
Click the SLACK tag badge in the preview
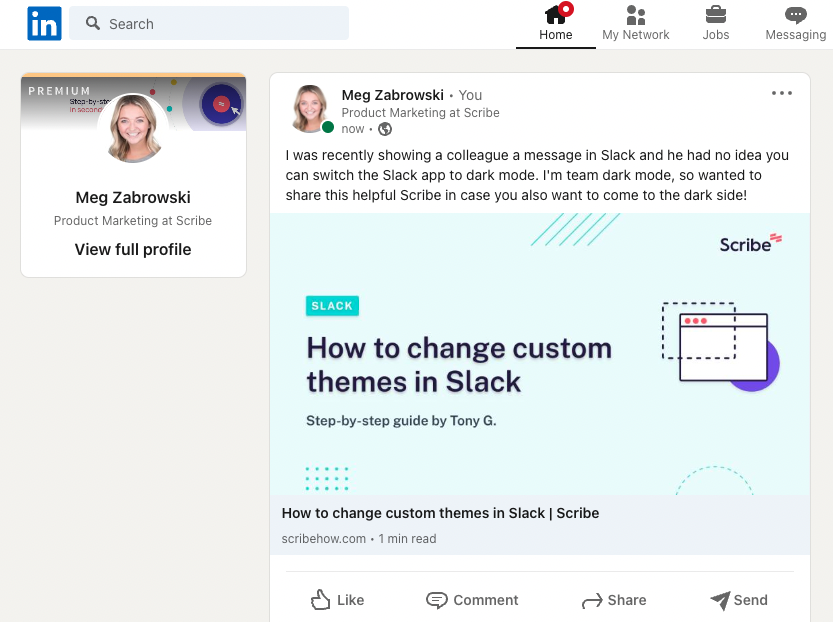(x=333, y=306)
